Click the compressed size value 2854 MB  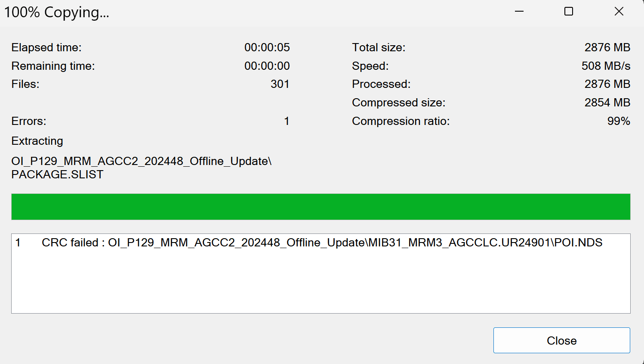coord(607,103)
